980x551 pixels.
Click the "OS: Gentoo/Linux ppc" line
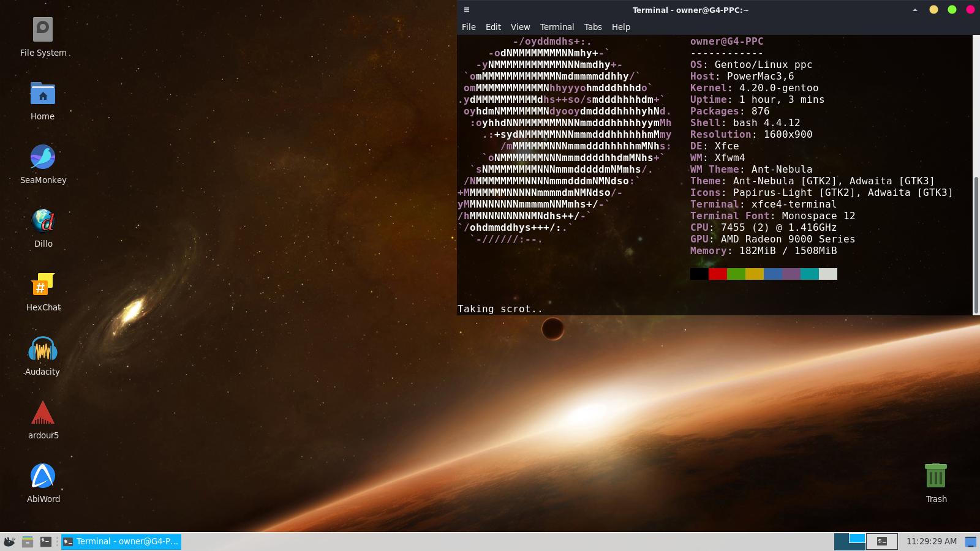pyautogui.click(x=752, y=65)
